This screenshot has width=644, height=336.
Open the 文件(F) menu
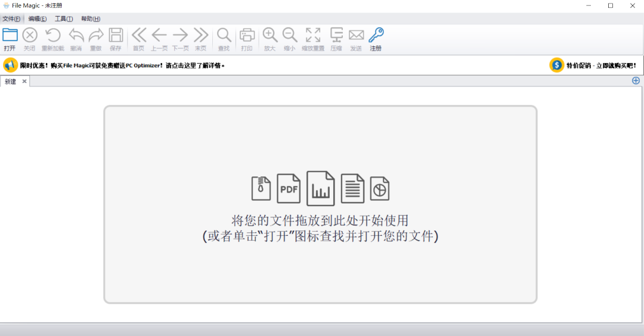[x=11, y=19]
